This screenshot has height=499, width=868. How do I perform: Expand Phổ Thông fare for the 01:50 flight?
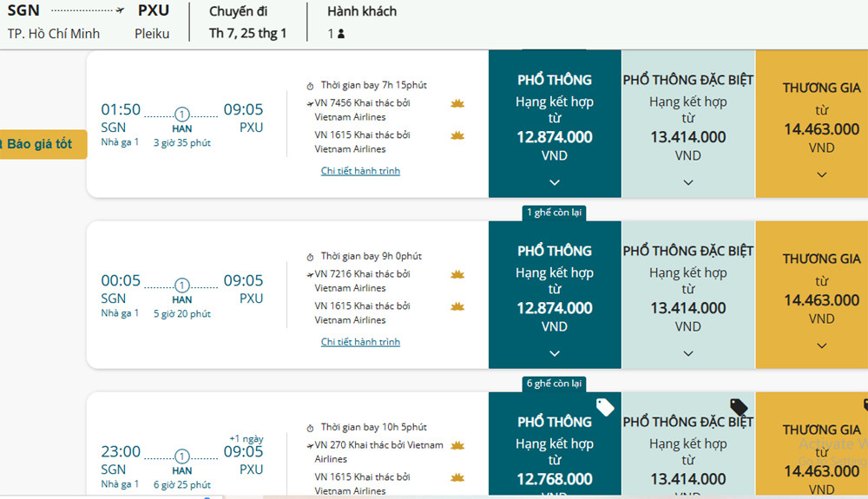(555, 182)
